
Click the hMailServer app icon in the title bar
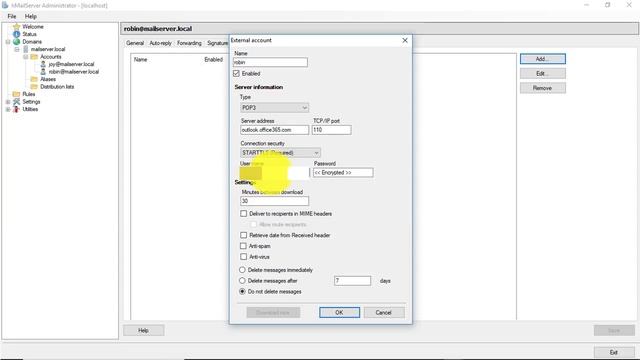tap(5, 5)
